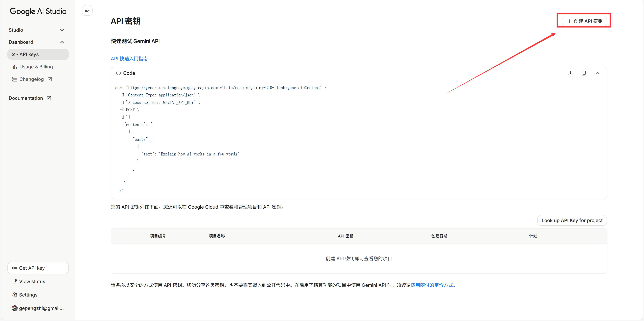Collapse the sidebar with the toggle icon
The image size is (644, 321).
87,11
